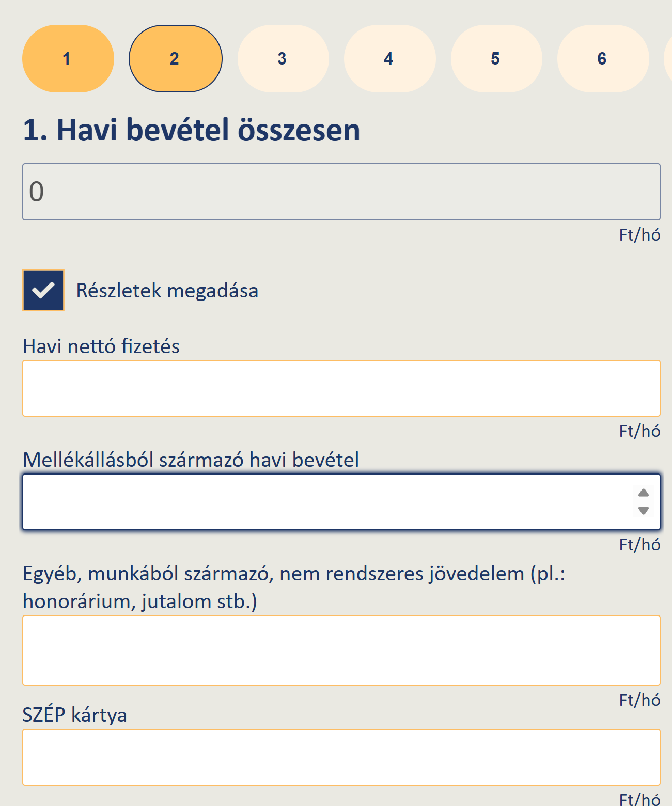Image resolution: width=672 pixels, height=806 pixels.
Task: Click the 1. Havi bevétel összesen heading
Action: [x=192, y=130]
